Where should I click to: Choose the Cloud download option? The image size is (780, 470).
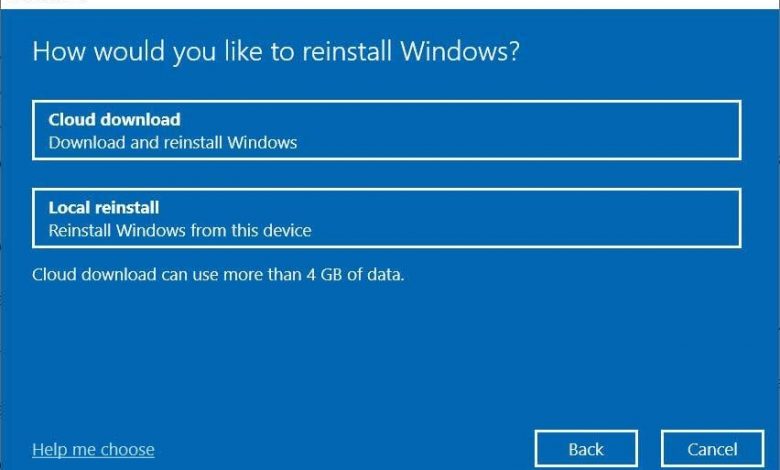click(x=387, y=130)
